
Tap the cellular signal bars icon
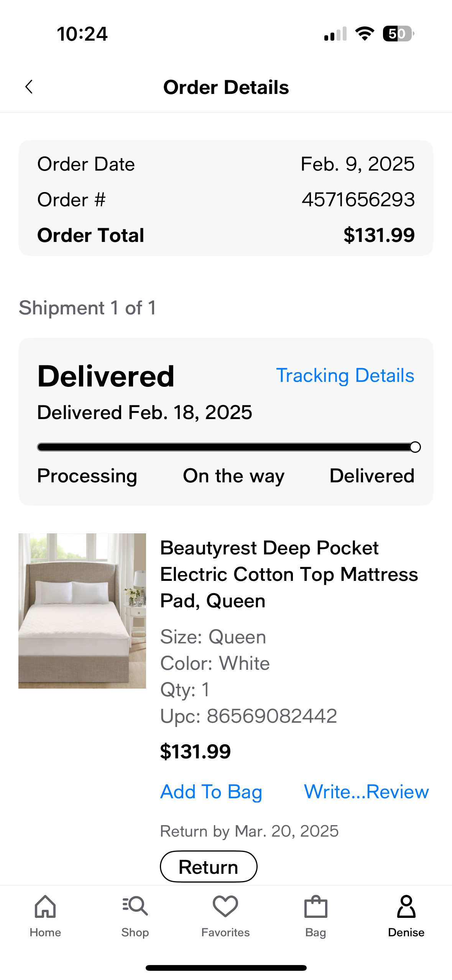point(335,34)
